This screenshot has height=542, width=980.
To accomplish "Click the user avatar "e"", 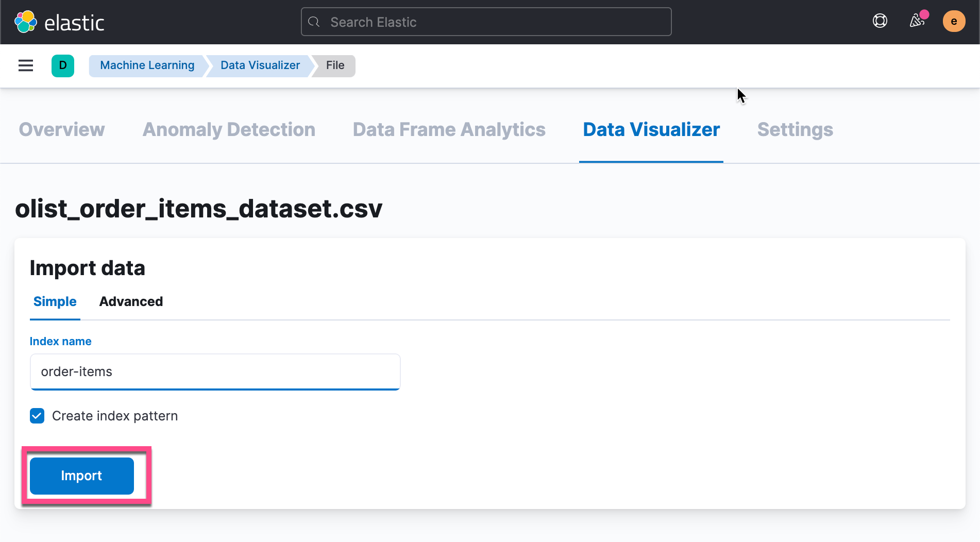I will [954, 21].
